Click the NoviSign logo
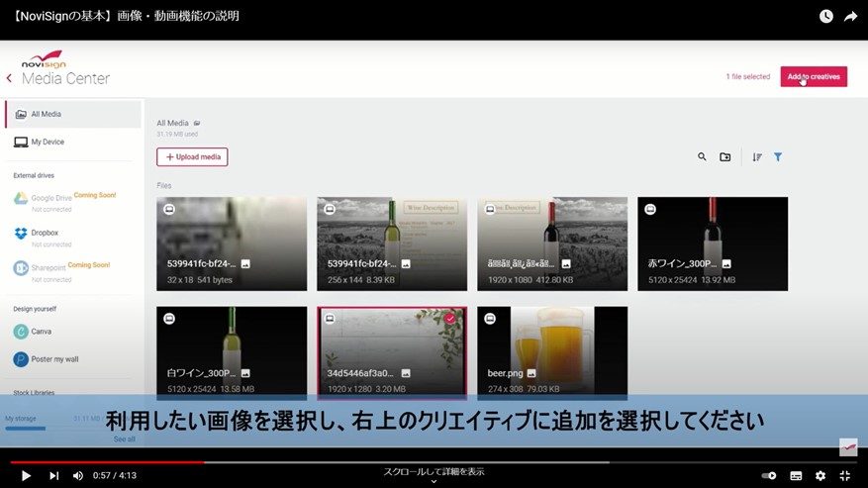868x488 pixels. (44, 59)
